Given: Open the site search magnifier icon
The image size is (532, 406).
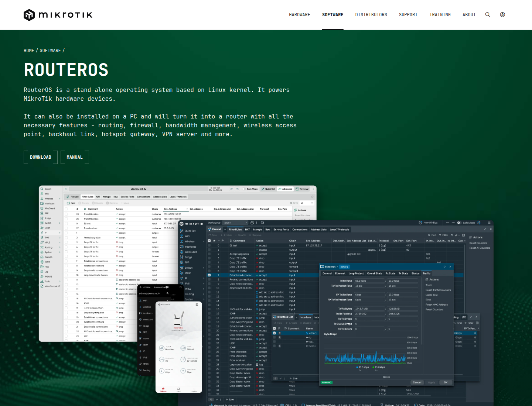Looking at the screenshot, I should 488,15.
